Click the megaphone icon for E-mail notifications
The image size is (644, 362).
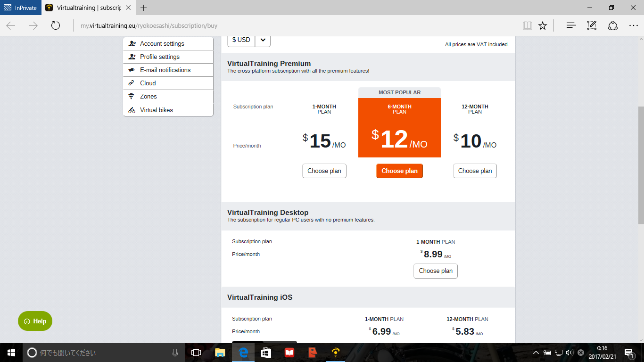(132, 70)
